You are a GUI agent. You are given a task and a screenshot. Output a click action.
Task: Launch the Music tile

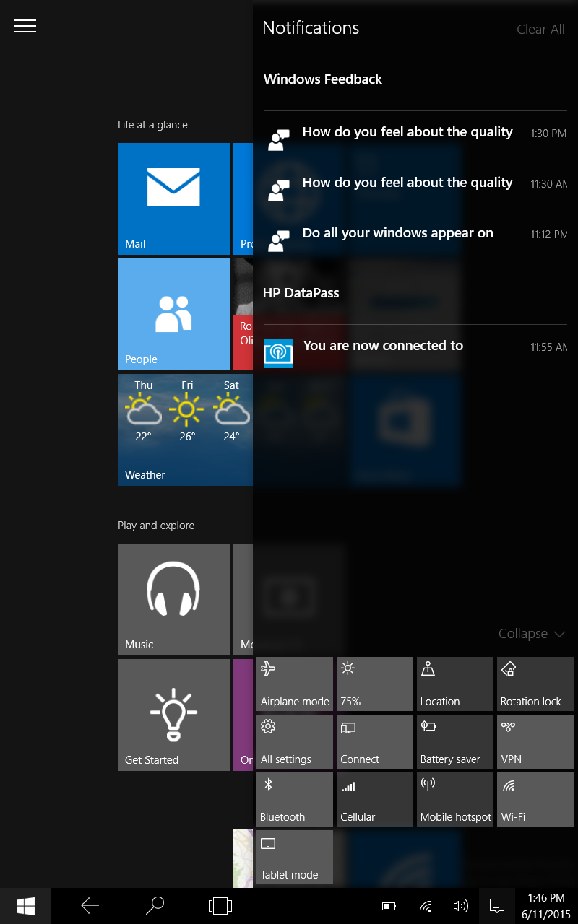point(173,599)
